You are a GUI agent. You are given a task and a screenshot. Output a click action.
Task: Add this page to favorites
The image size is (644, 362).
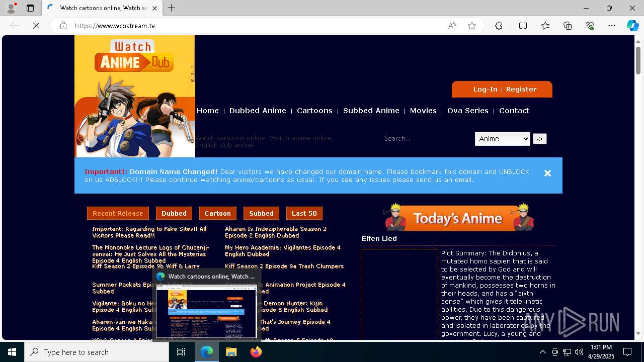[472, 26]
